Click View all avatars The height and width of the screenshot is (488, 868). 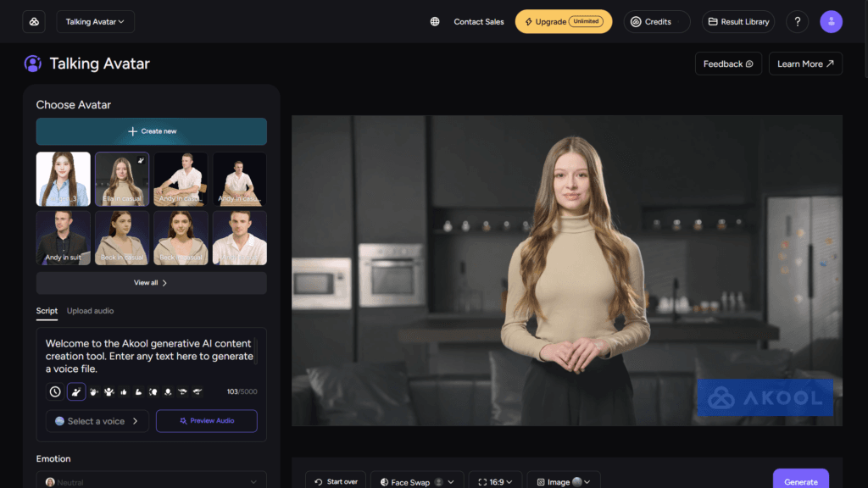[151, 283]
